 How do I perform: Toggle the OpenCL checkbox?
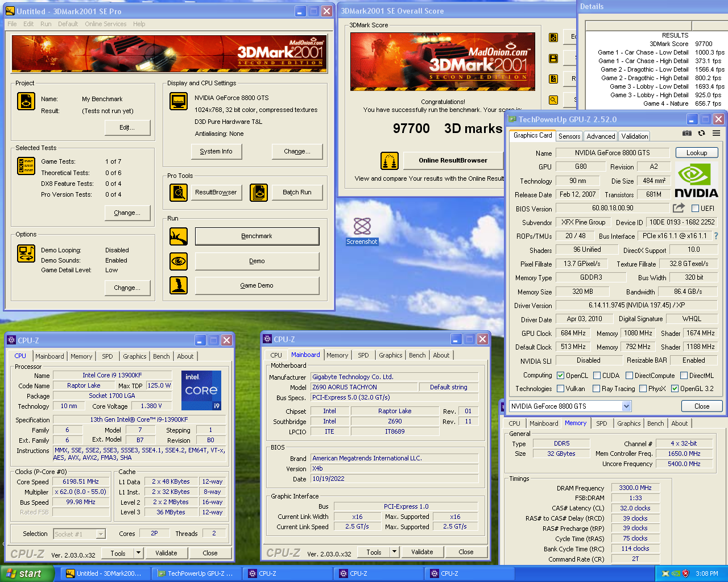pyautogui.click(x=560, y=376)
